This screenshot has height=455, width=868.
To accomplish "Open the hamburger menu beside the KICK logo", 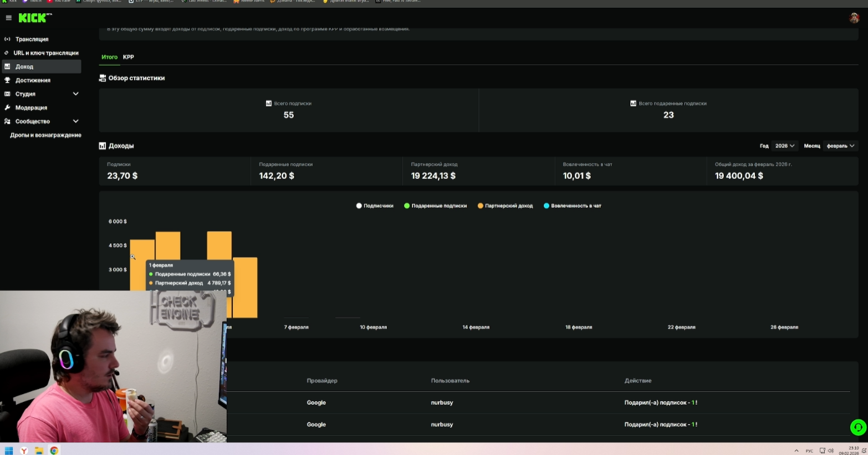I will [x=8, y=18].
